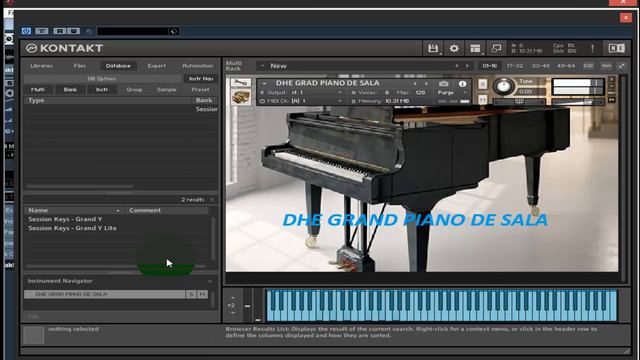The height and width of the screenshot is (360, 640).
Task: Toggle plugin bypass power button
Action: (x=26, y=31)
